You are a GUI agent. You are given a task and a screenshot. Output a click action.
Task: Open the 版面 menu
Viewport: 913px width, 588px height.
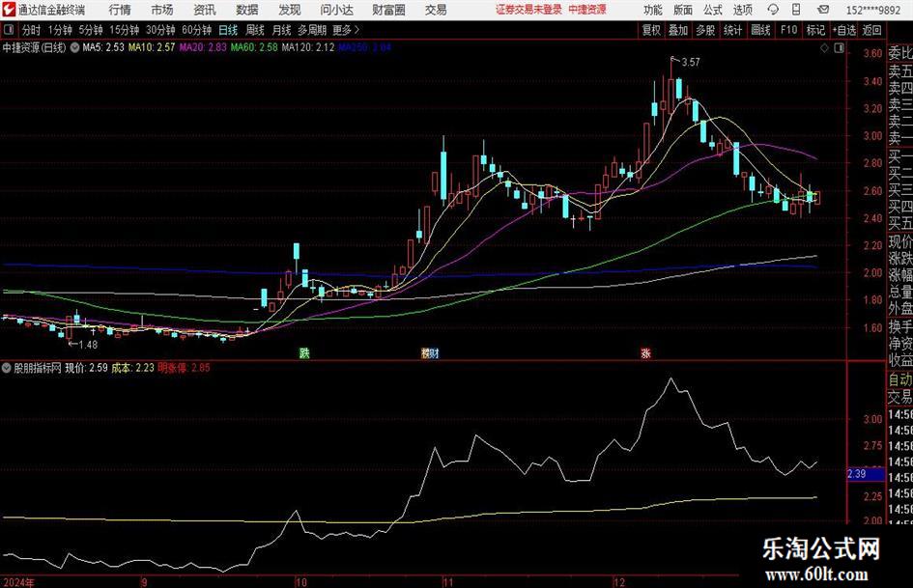click(x=682, y=10)
